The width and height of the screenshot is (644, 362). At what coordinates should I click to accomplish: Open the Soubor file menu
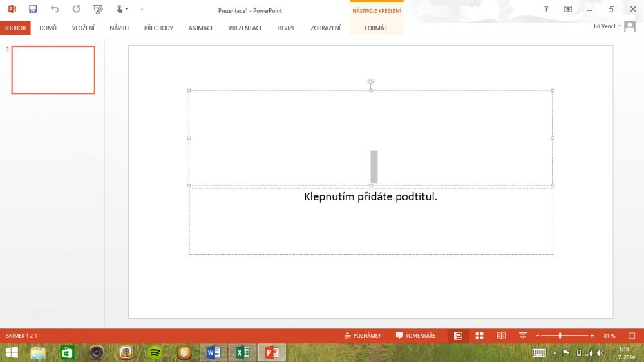15,28
